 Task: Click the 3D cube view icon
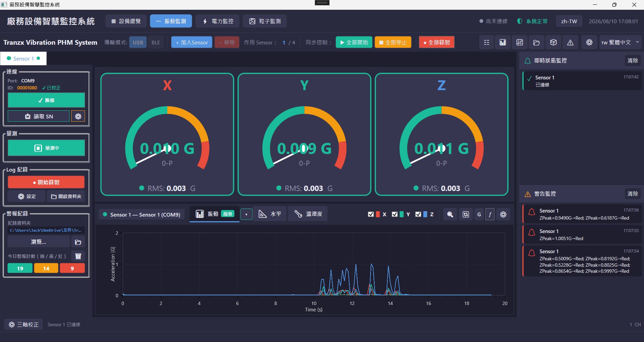pos(553,42)
